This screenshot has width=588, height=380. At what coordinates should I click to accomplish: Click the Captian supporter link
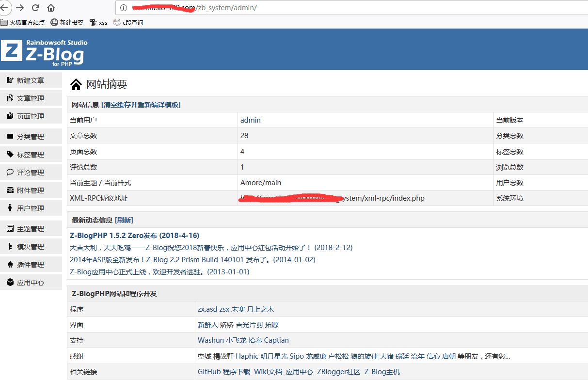click(276, 340)
